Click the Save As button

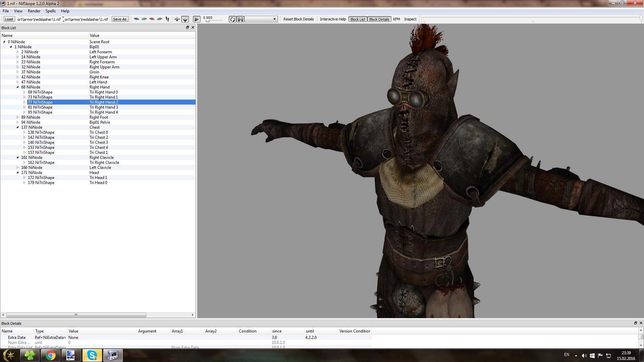click(120, 19)
